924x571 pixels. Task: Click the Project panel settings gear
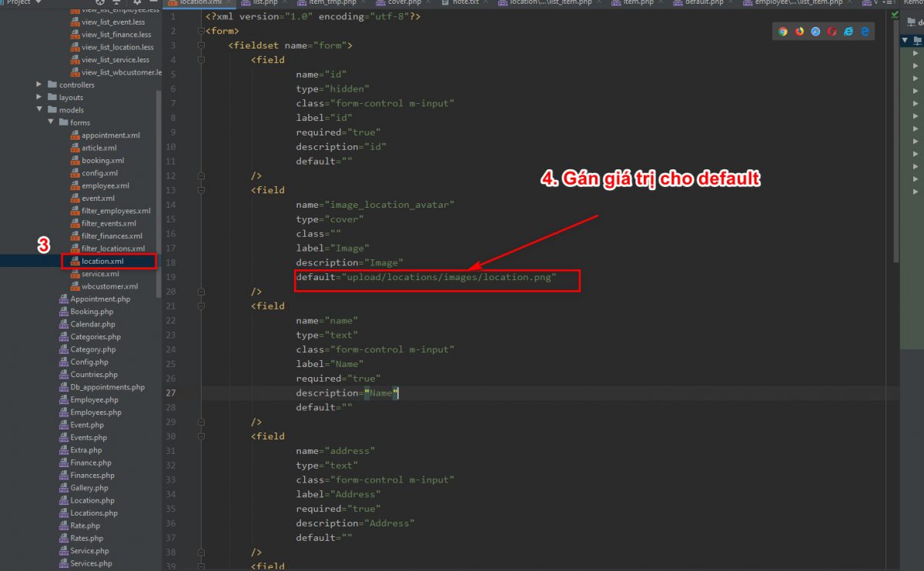click(137, 2)
